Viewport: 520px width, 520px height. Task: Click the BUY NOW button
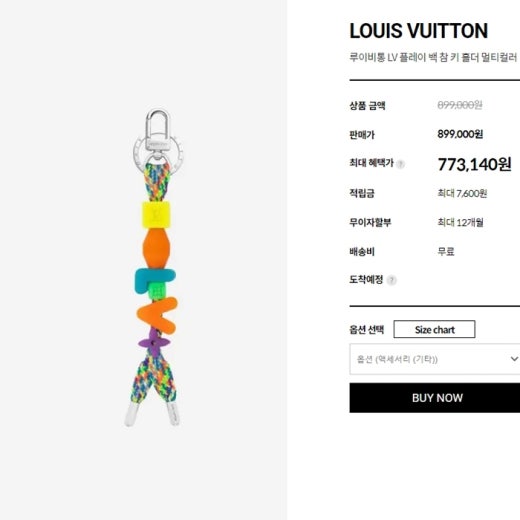pos(435,398)
